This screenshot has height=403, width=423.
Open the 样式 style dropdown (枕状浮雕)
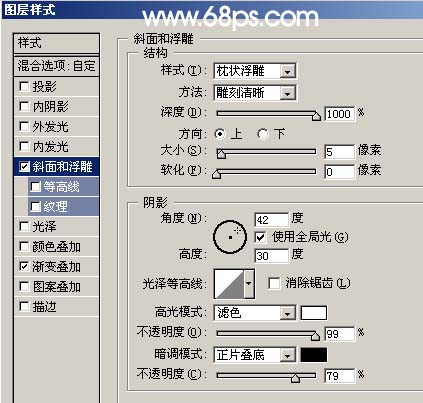point(255,71)
